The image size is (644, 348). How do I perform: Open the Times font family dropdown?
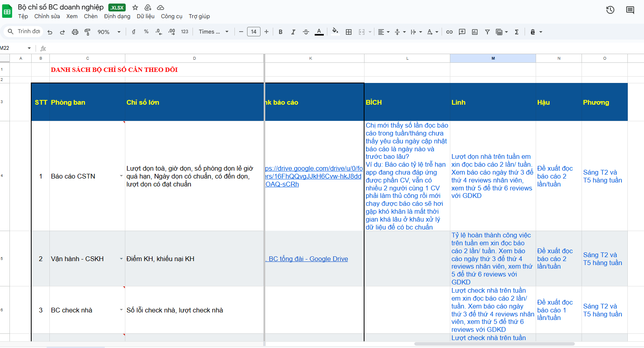click(x=213, y=32)
